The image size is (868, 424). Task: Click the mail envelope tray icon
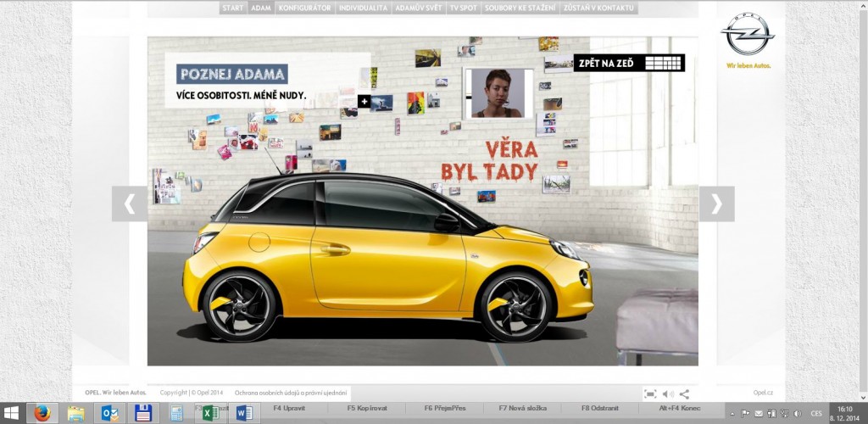pos(759,414)
